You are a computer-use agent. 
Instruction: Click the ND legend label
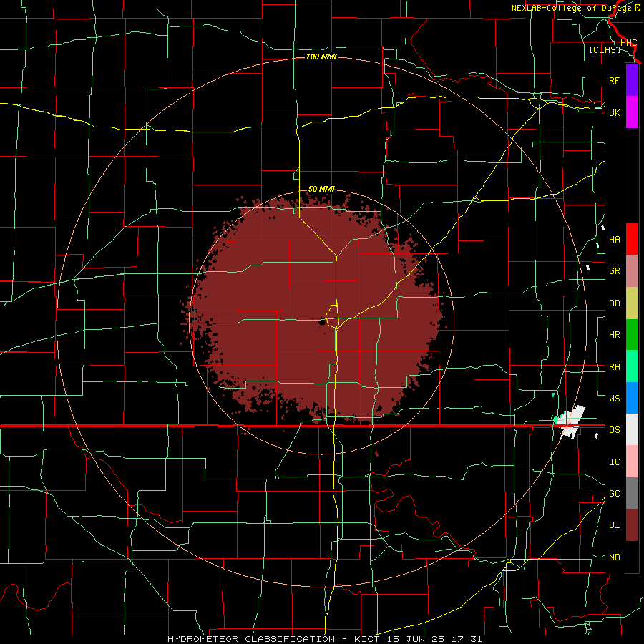pyautogui.click(x=614, y=557)
